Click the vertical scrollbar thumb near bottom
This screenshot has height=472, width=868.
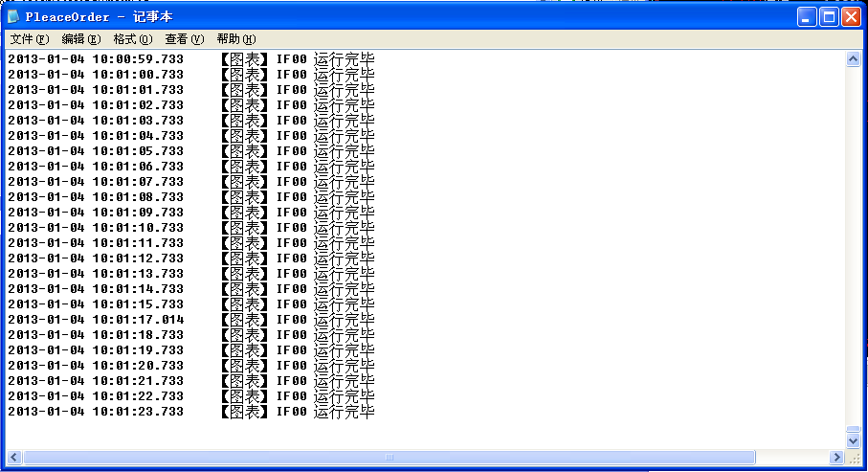(x=853, y=429)
